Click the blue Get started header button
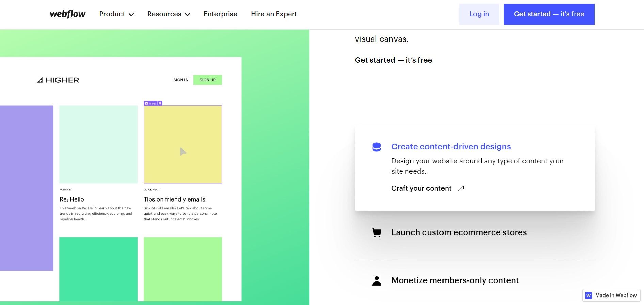 [x=549, y=14]
